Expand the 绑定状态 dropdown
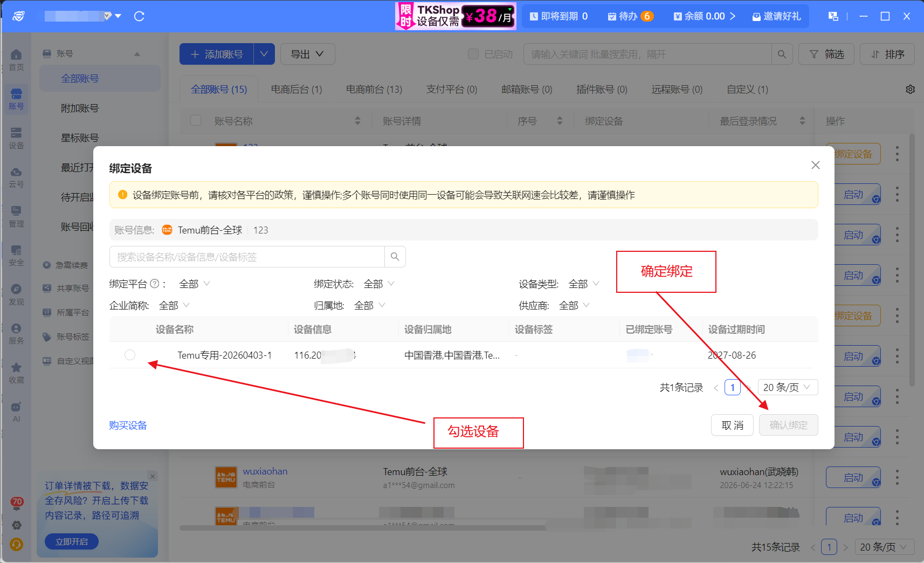 pos(380,284)
